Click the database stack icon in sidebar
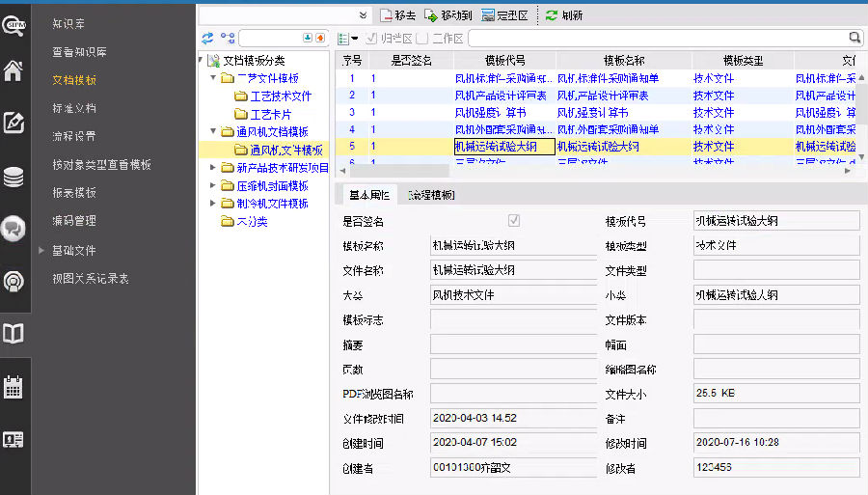Viewport: 868px width, 495px height. (14, 177)
